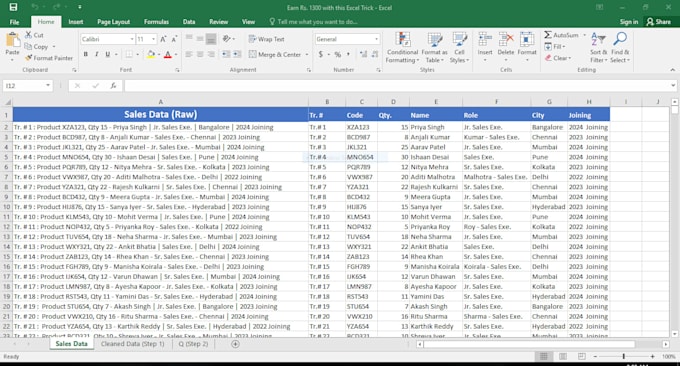Click AutoSum
The image size is (680, 366).
tap(562, 35)
